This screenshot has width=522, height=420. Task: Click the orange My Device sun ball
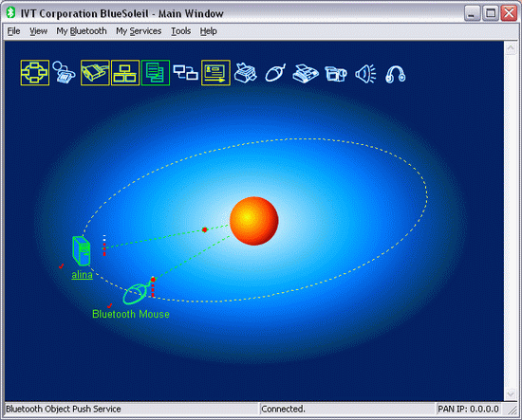(254, 221)
